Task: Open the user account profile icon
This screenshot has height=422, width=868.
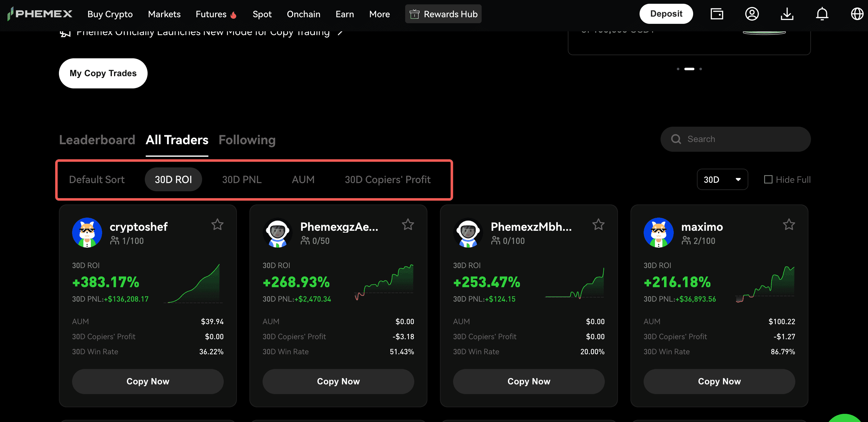Action: (752, 14)
